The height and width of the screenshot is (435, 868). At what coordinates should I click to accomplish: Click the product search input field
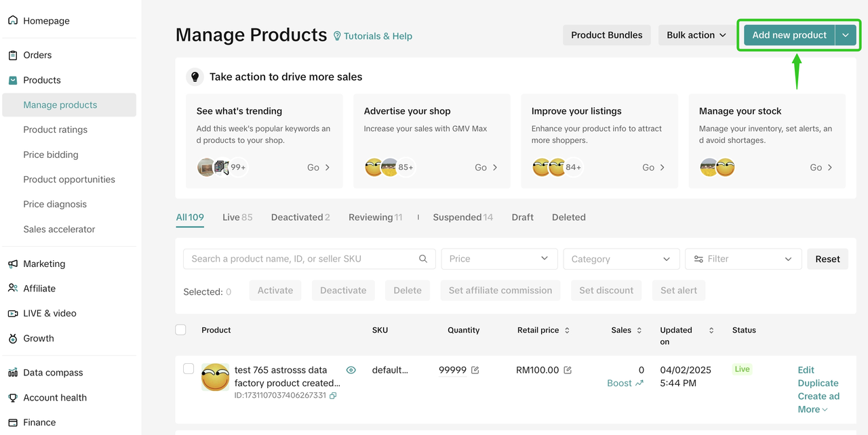coord(302,259)
